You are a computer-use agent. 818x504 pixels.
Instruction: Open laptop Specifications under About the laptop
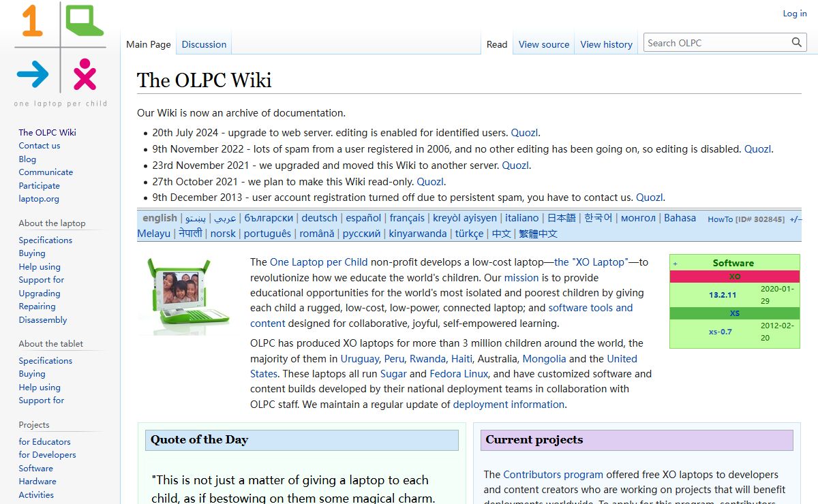pyautogui.click(x=45, y=240)
